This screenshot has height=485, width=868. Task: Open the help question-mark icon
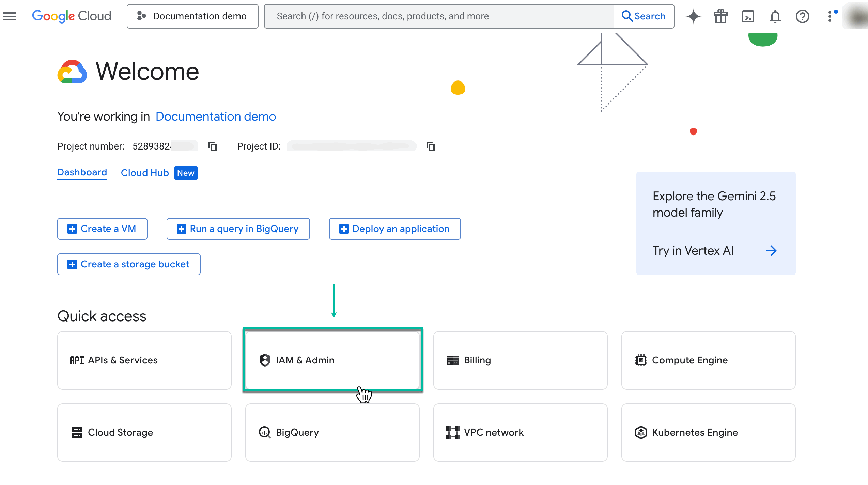[802, 16]
